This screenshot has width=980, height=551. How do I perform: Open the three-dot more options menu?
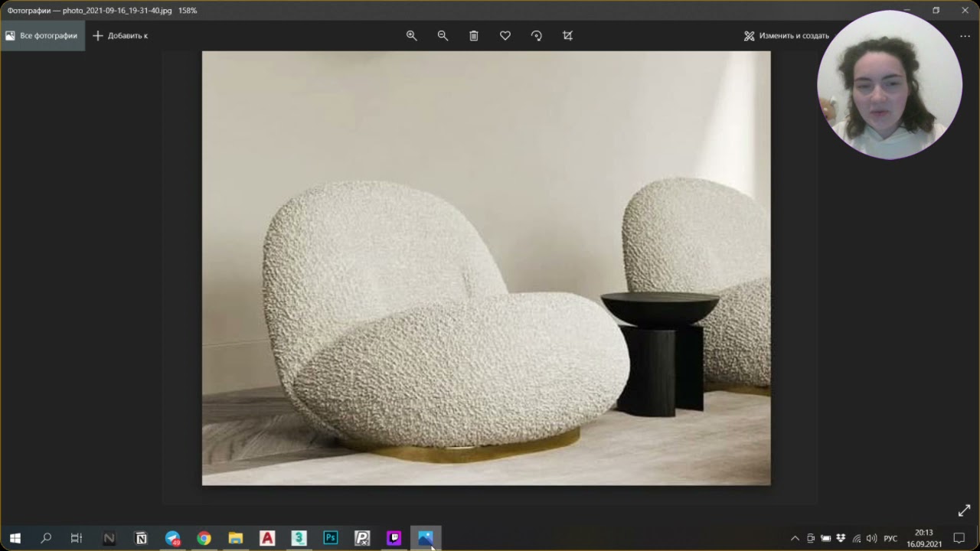tap(965, 35)
